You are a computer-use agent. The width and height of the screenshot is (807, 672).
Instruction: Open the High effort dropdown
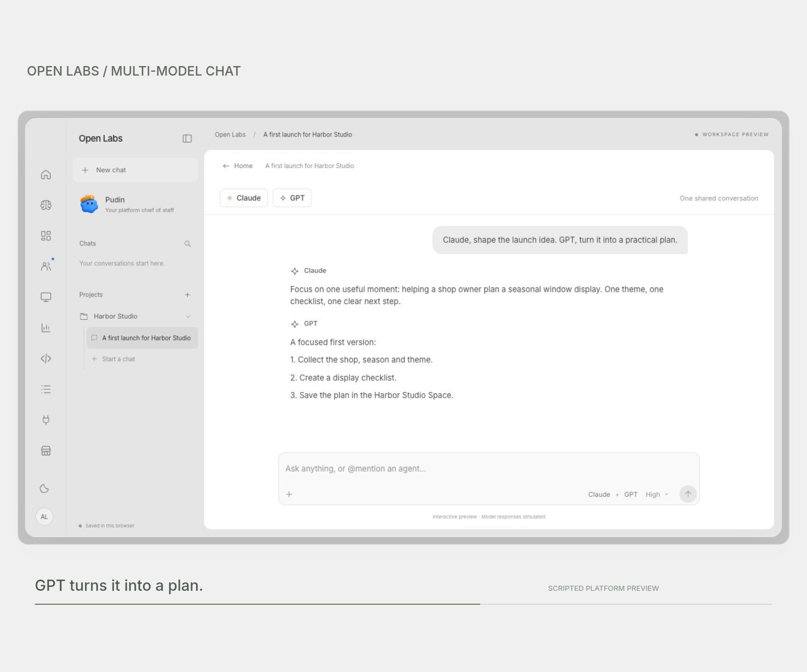pos(657,494)
